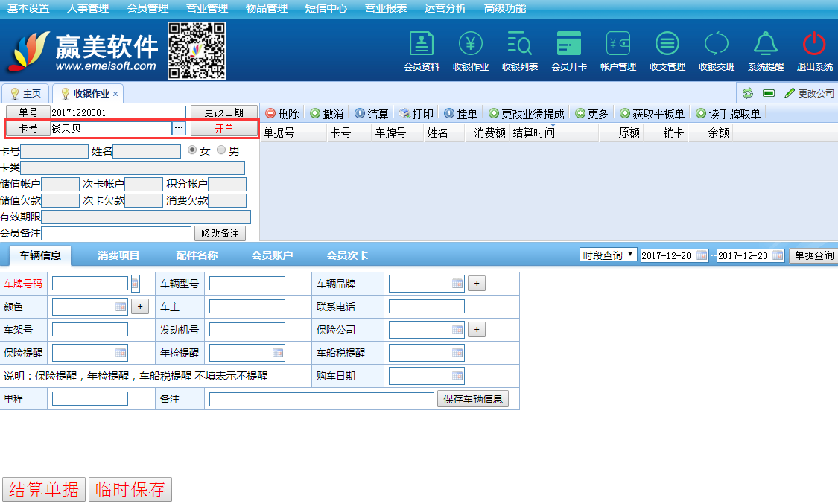Open the 会员资料 member info icon
Image resolution: width=838 pixels, height=504 pixels.
coord(422,45)
